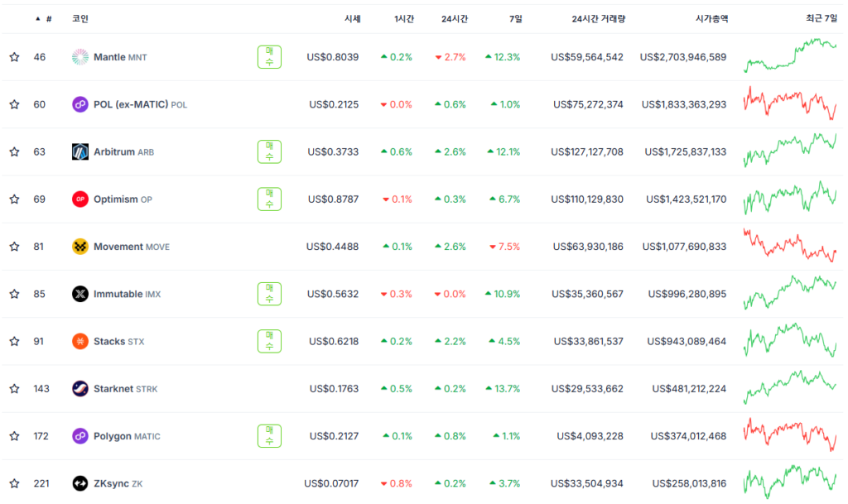848x504 pixels.
Task: Click the Mantle coin logo icon
Action: pos(80,57)
